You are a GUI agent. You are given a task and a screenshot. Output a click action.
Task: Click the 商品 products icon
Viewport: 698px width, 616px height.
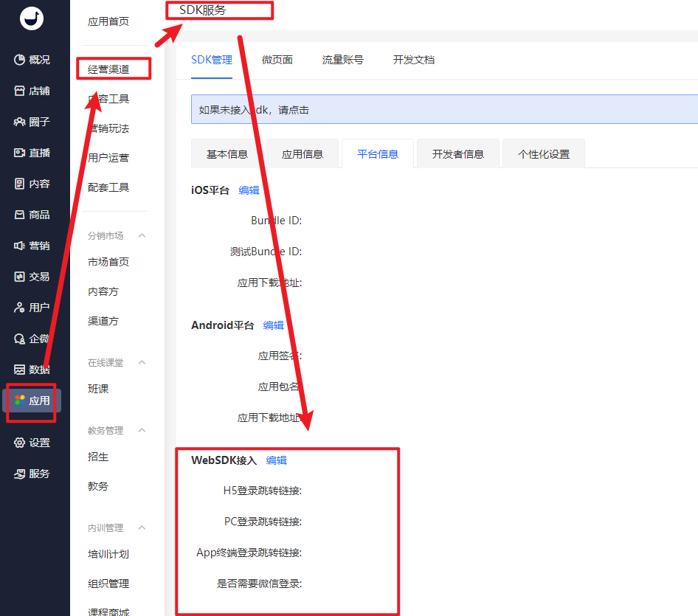tap(20, 215)
